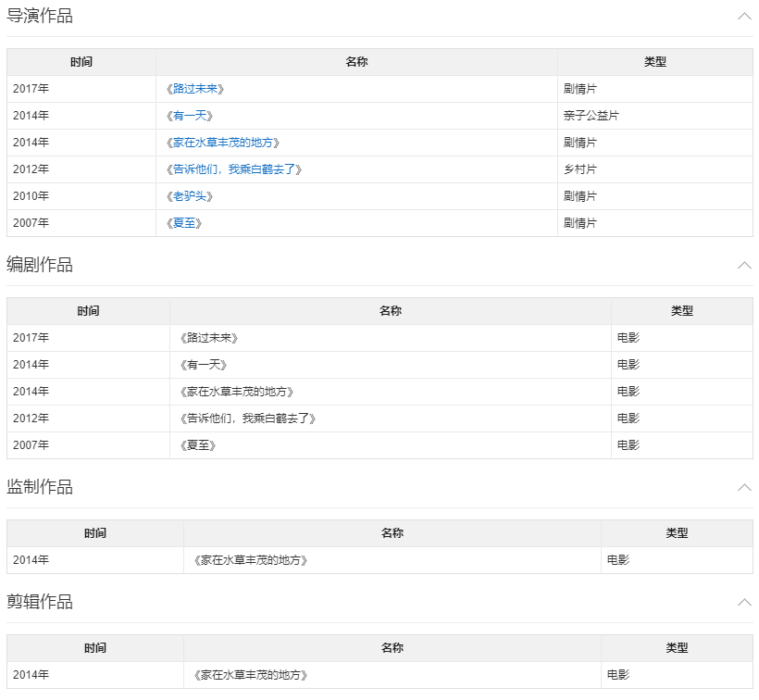Click the 时间 header in 编剧作品 table

(88, 311)
